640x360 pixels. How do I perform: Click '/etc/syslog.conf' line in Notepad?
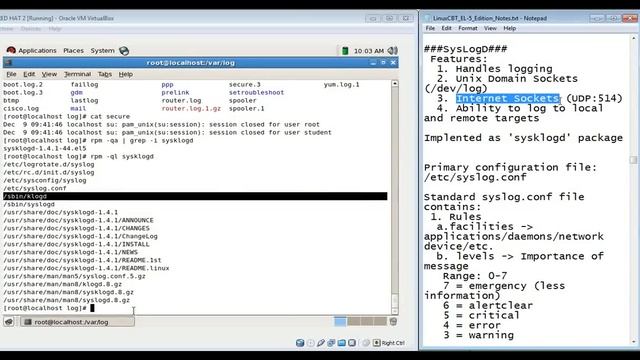click(475, 177)
